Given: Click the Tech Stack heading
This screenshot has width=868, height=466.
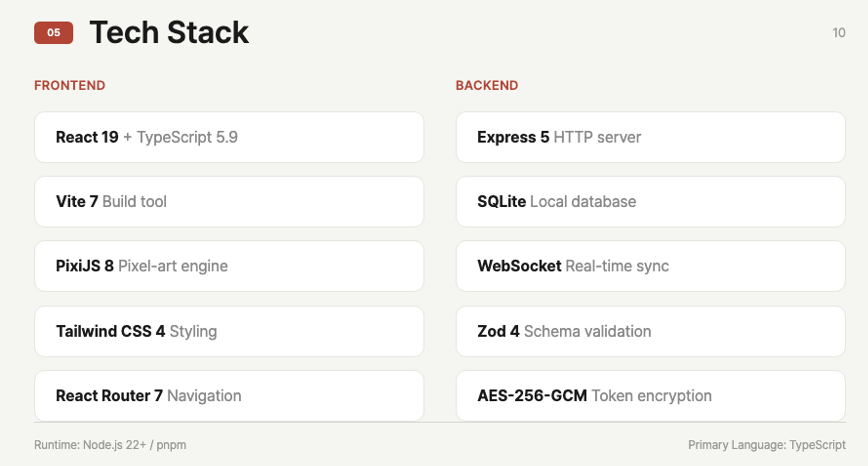Looking at the screenshot, I should (169, 32).
